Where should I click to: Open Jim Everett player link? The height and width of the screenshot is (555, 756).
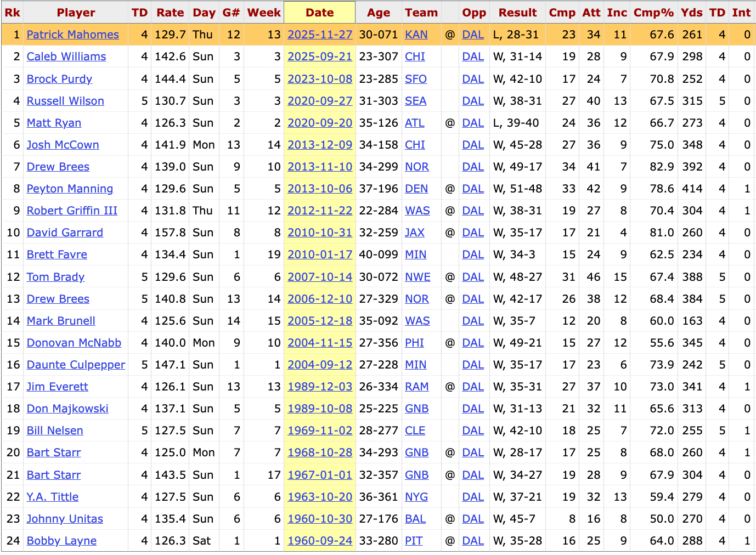[57, 387]
